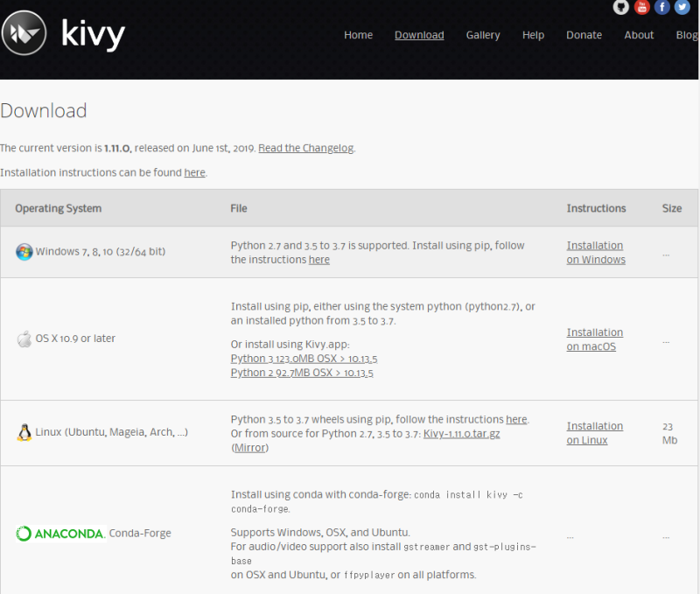Viewport: 700px width, 594px height.
Task: Select the Windows logo in the OS table
Action: [24, 251]
